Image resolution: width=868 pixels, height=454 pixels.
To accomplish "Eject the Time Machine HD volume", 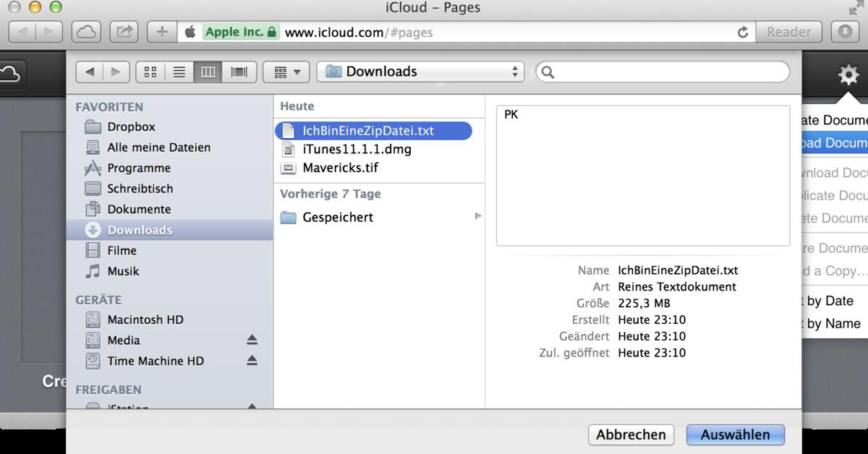I will 252,361.
